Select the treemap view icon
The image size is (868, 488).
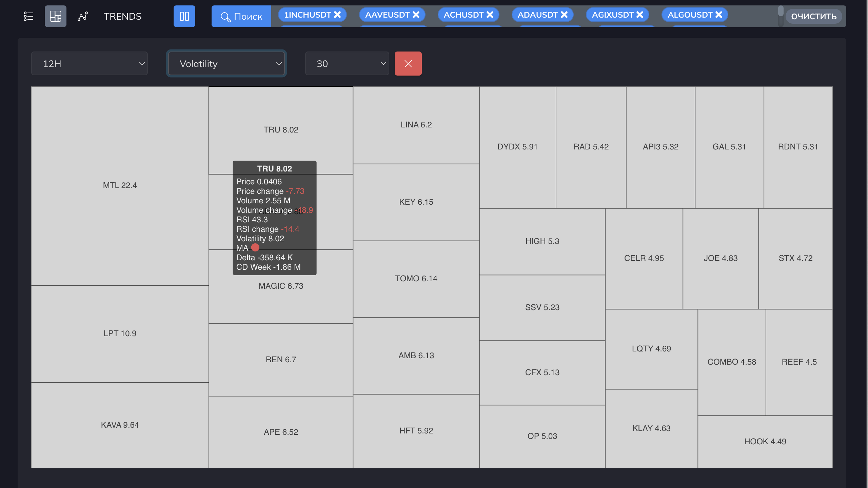(x=56, y=16)
